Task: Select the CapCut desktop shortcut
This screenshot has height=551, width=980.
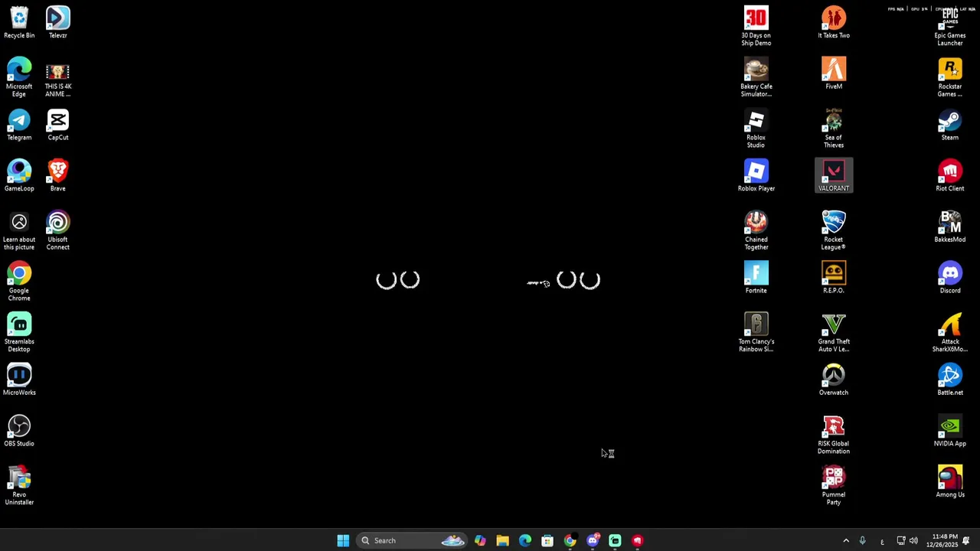Action: pos(57,125)
